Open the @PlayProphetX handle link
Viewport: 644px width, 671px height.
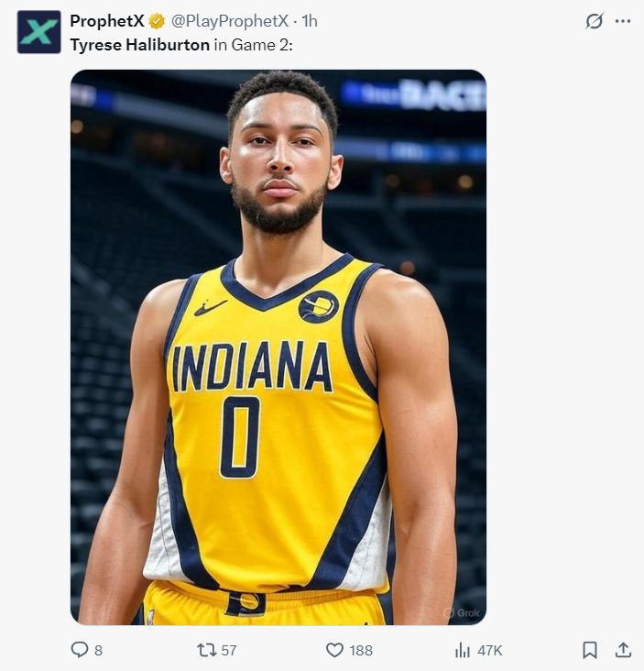229,21
